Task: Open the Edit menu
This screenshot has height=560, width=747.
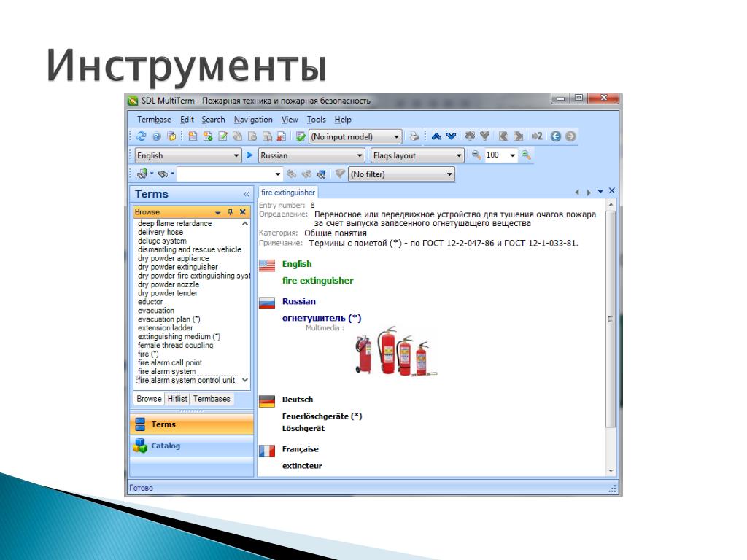Action: [x=187, y=119]
